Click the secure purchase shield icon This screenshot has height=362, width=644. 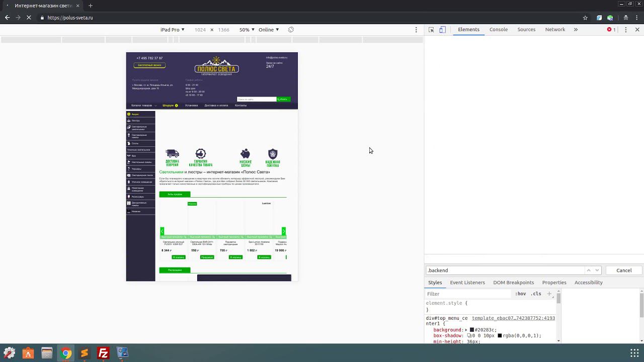click(273, 154)
